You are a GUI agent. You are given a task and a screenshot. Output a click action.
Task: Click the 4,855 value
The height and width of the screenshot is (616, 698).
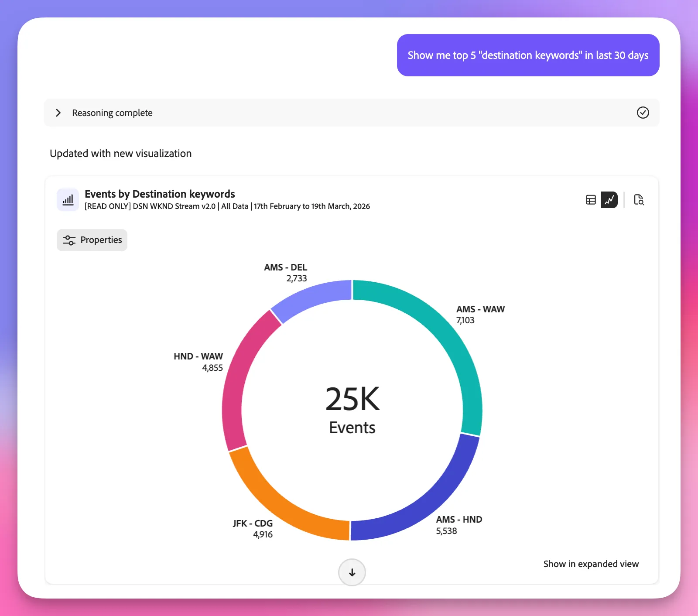click(x=212, y=368)
